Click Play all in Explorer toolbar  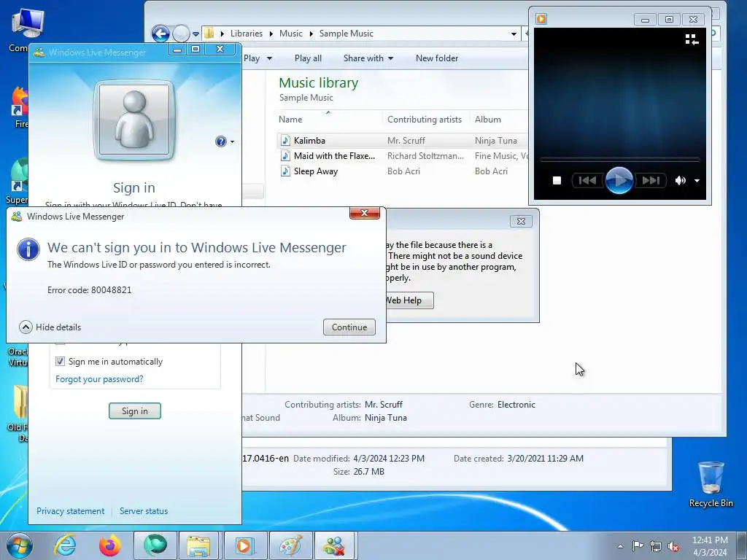(308, 58)
